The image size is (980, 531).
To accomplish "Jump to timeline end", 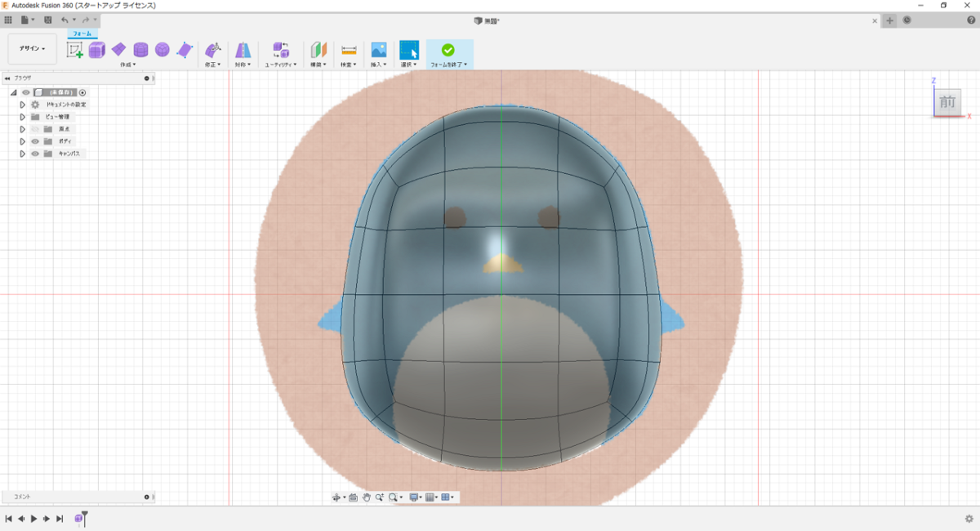I will (x=60, y=519).
